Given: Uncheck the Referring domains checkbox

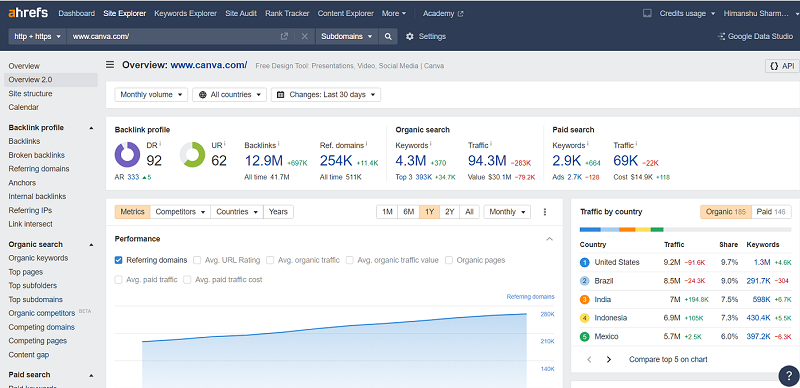Looking at the screenshot, I should (118, 260).
